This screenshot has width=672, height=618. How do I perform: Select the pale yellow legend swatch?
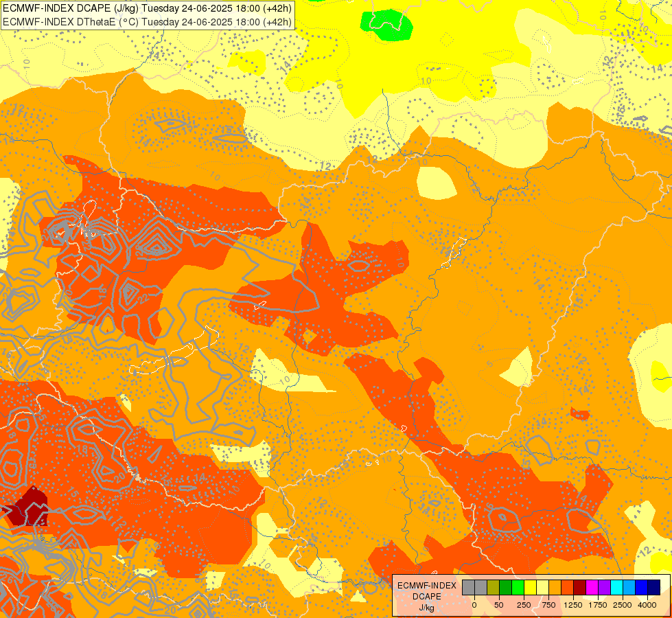tap(542, 587)
